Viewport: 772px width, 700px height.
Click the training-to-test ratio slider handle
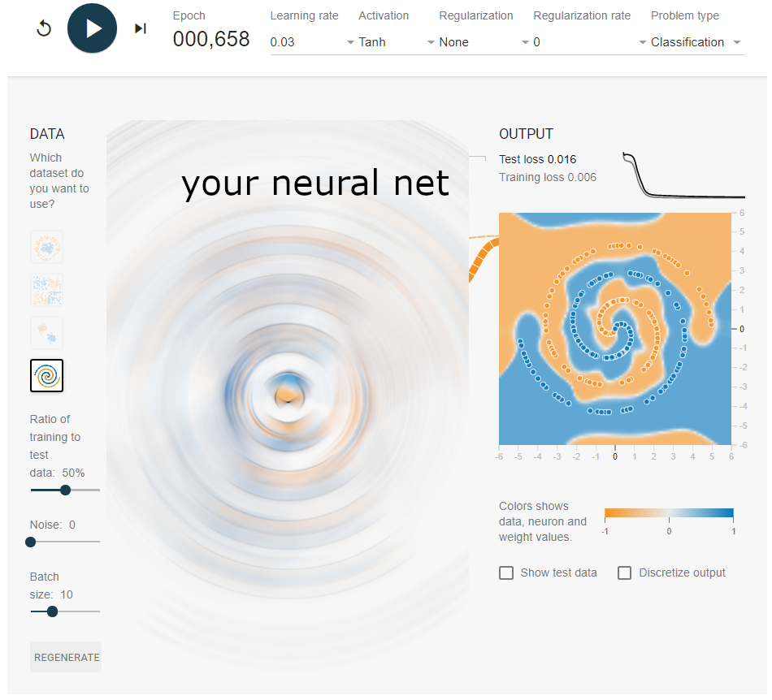tap(65, 490)
